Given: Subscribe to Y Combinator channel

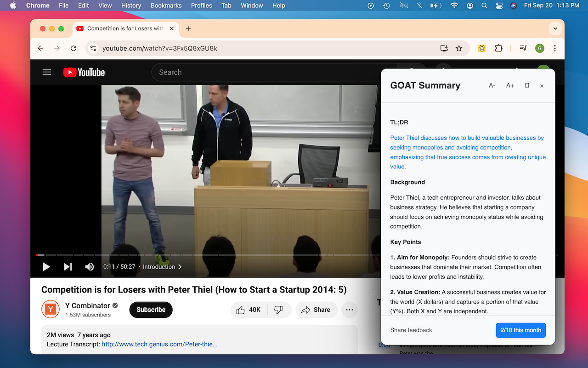Looking at the screenshot, I should pos(151,310).
